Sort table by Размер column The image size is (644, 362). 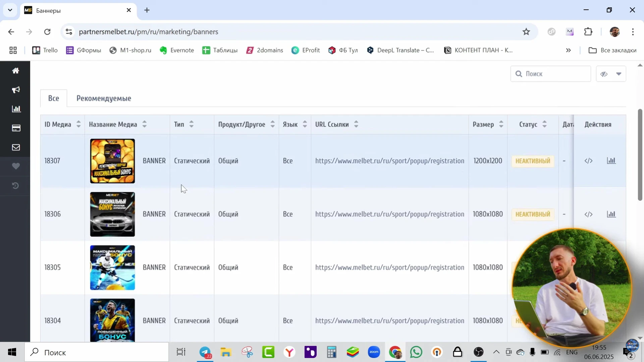[501, 124]
